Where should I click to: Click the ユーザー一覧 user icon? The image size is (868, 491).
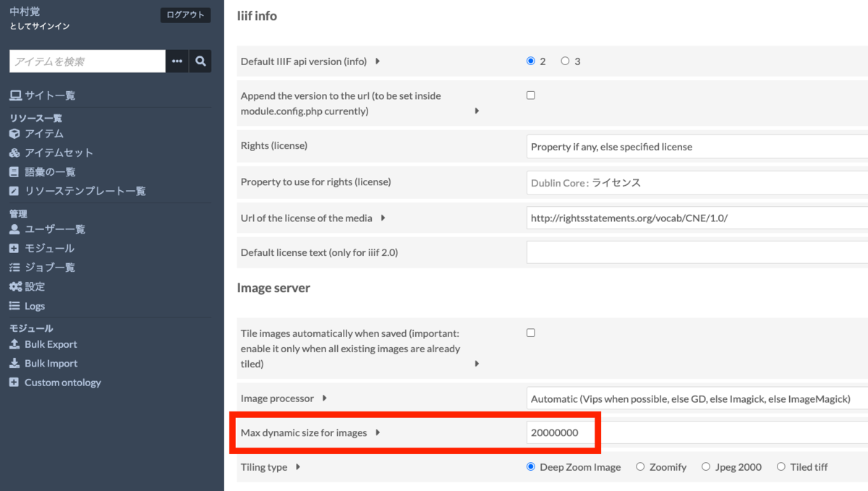point(14,229)
